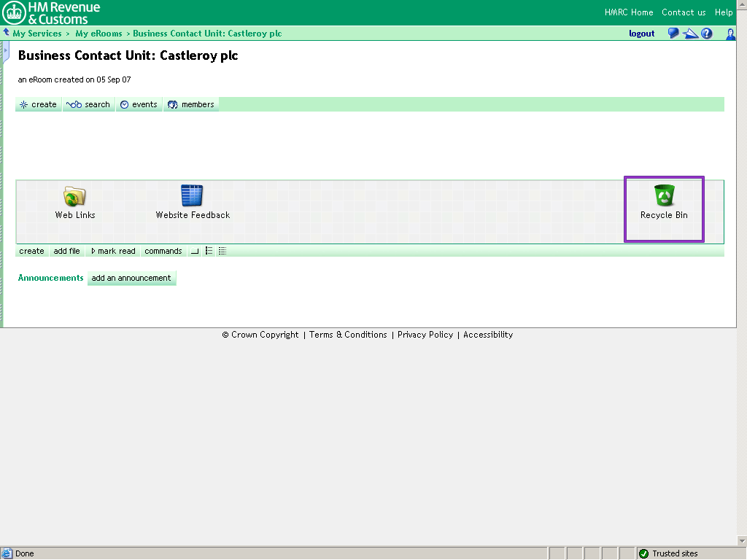The image size is (747, 560).
Task: Expand the left sidebar panel arrow
Action: pos(6,51)
